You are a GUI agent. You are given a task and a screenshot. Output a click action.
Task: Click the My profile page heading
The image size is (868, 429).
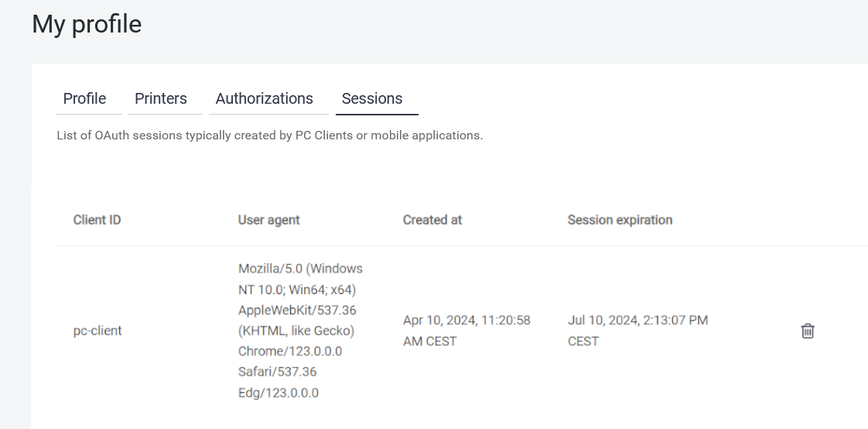pos(87,25)
